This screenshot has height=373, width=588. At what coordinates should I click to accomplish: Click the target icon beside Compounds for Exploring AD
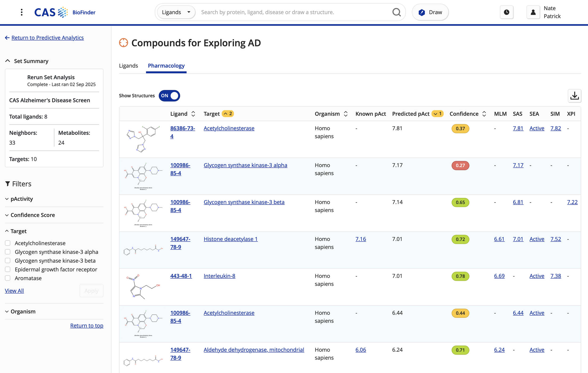pyautogui.click(x=123, y=43)
